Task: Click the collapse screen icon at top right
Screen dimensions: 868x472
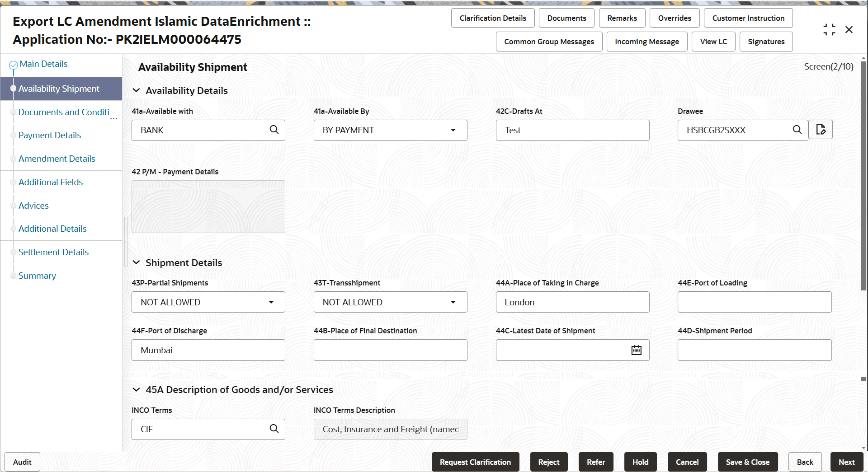Action: tap(830, 29)
